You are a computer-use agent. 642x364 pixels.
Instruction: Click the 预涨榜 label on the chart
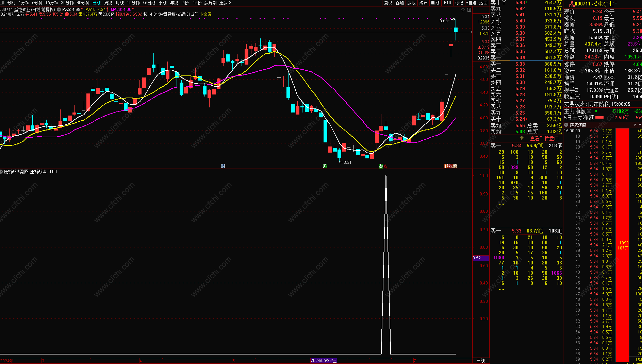tap(450, 166)
